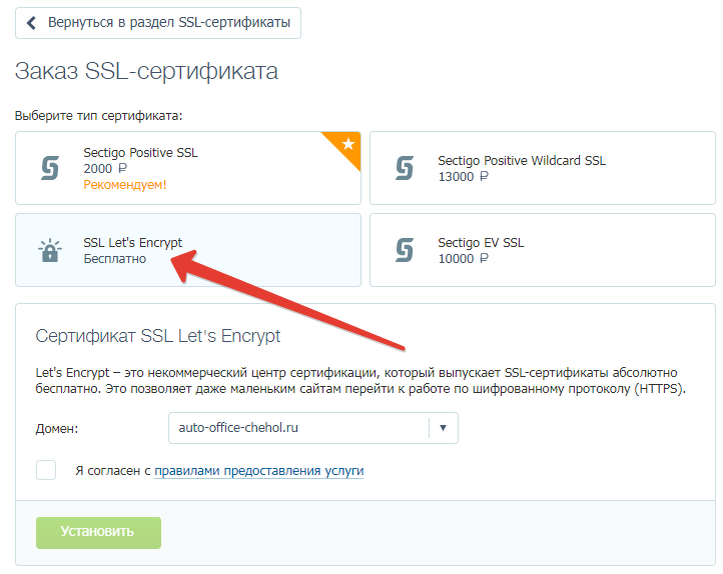
Task: Return to the SSL-сертификаты section
Action: (x=158, y=23)
